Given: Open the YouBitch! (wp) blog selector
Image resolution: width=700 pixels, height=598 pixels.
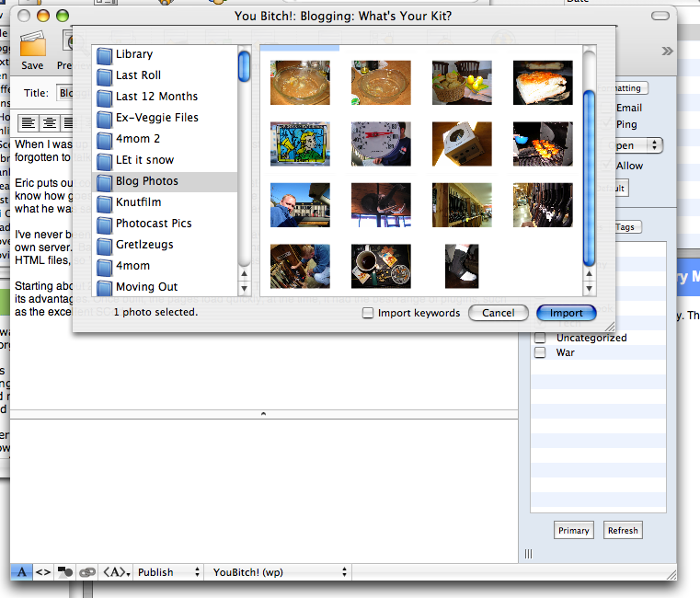Looking at the screenshot, I should pos(279,572).
